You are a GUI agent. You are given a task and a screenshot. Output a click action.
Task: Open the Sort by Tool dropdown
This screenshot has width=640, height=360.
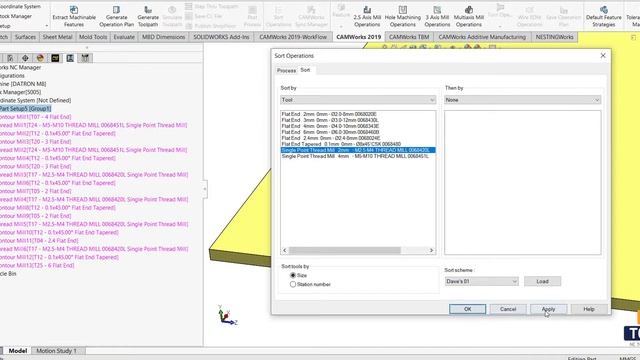coord(358,100)
